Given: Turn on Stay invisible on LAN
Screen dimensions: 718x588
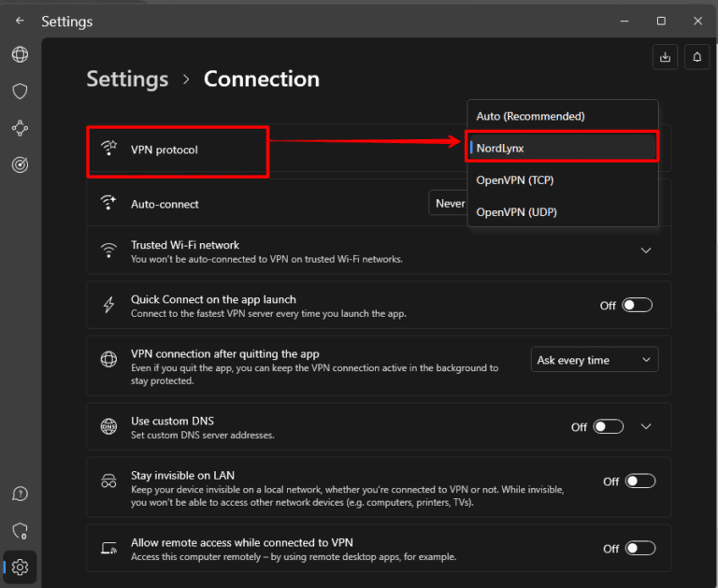Looking at the screenshot, I should 639,481.
